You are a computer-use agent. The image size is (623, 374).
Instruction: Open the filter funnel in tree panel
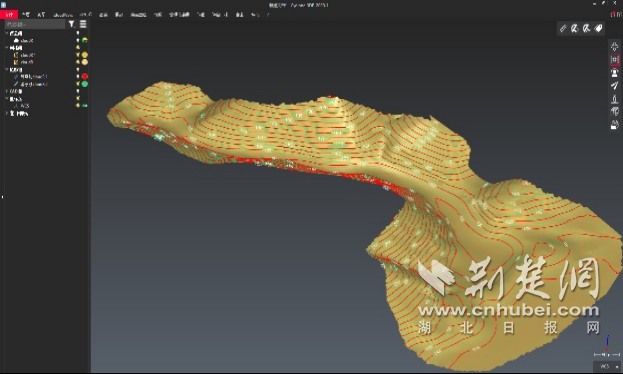click(x=71, y=24)
